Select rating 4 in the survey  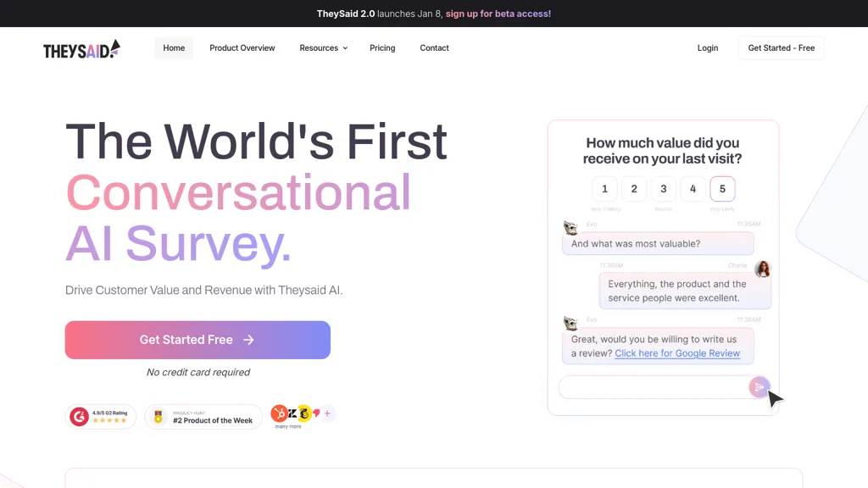693,189
